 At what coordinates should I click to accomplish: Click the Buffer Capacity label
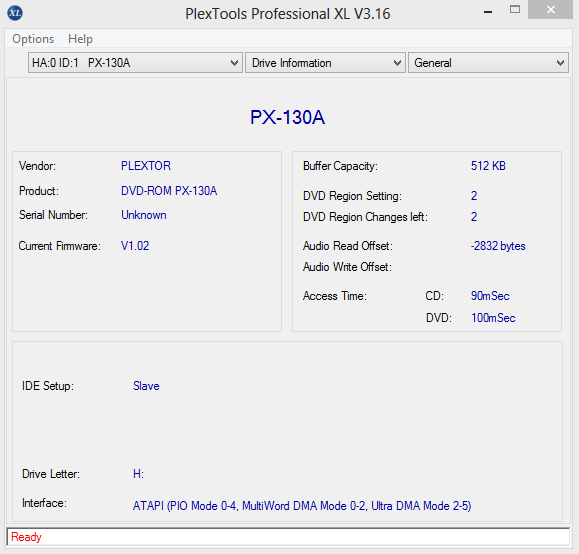pos(340,166)
